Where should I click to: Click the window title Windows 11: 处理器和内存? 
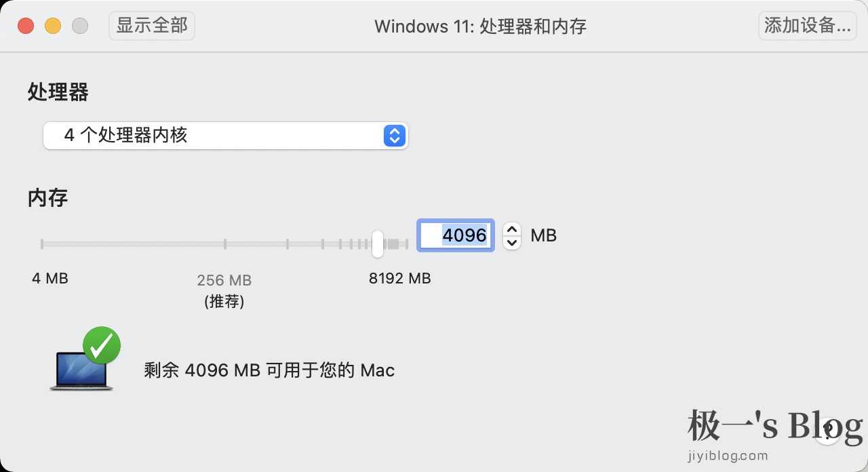click(480, 26)
